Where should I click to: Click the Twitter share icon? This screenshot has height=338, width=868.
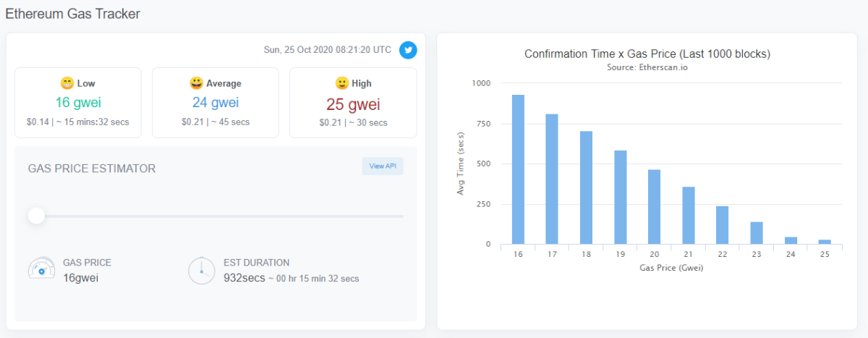(408, 51)
